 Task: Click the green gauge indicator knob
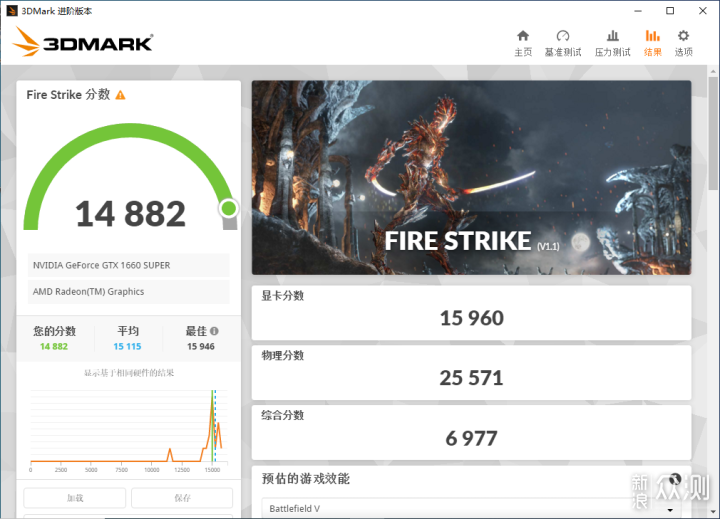[x=228, y=209]
